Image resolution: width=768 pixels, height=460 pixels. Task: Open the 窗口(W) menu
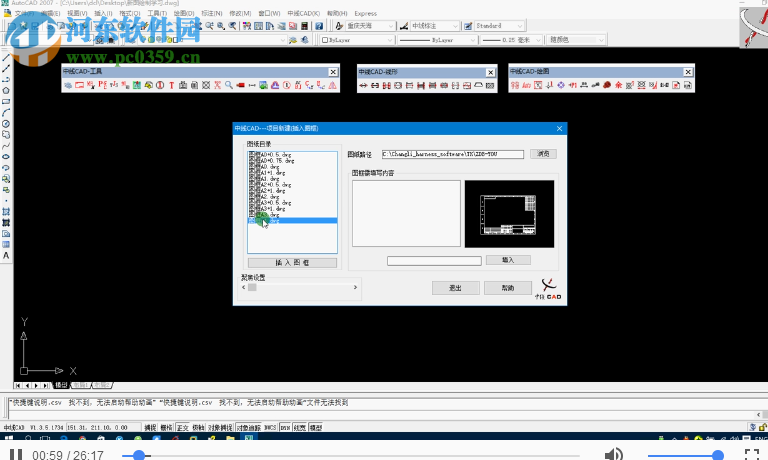tap(269, 13)
